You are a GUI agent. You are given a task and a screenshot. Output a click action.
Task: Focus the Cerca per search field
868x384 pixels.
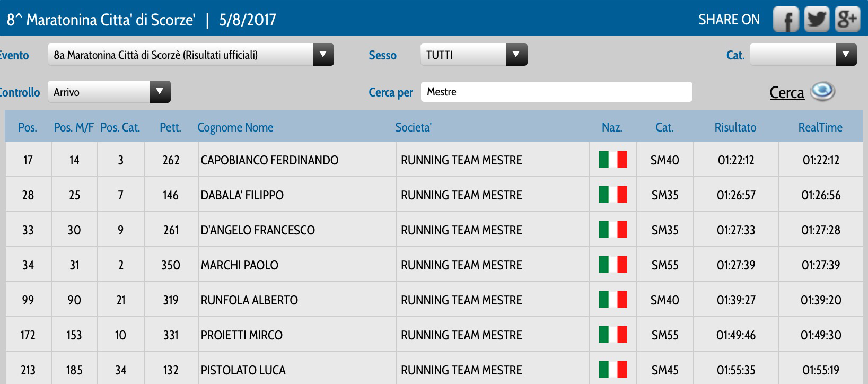[x=556, y=92]
